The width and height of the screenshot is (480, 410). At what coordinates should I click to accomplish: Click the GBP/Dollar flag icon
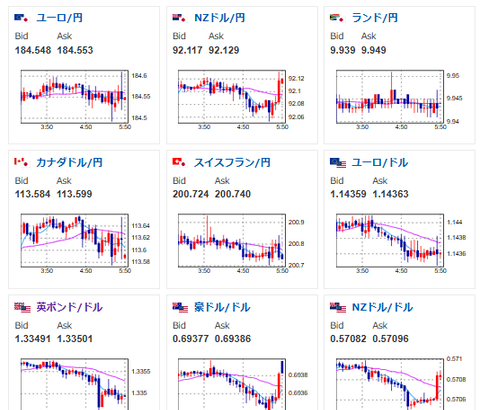(22, 307)
